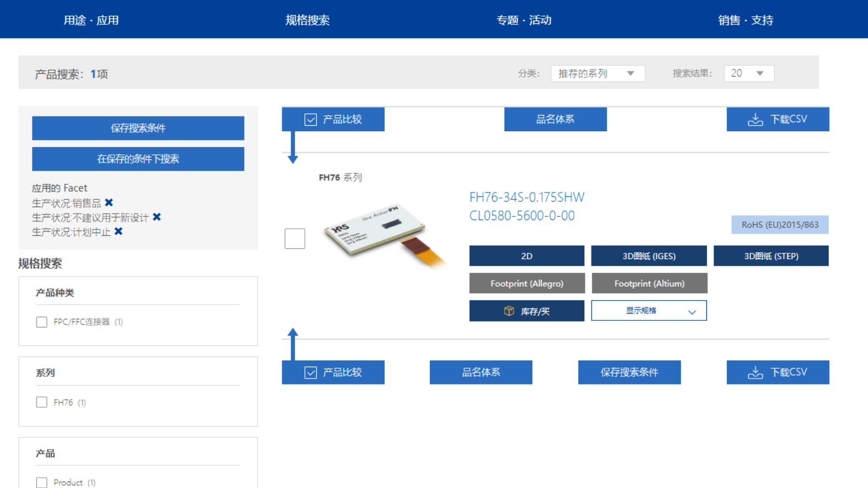The width and height of the screenshot is (868, 488).
Task: Check the FPC/FFC连接器 product category checkbox
Action: pos(42,322)
